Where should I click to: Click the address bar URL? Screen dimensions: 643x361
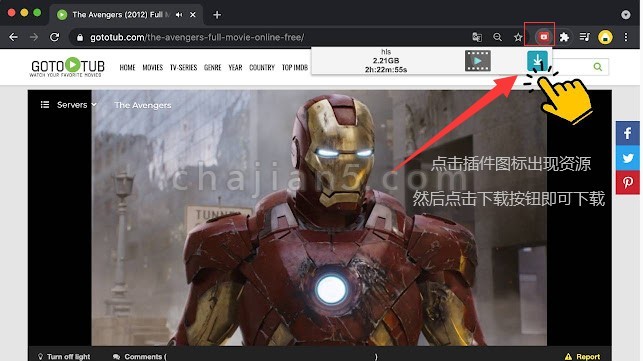[x=197, y=37]
